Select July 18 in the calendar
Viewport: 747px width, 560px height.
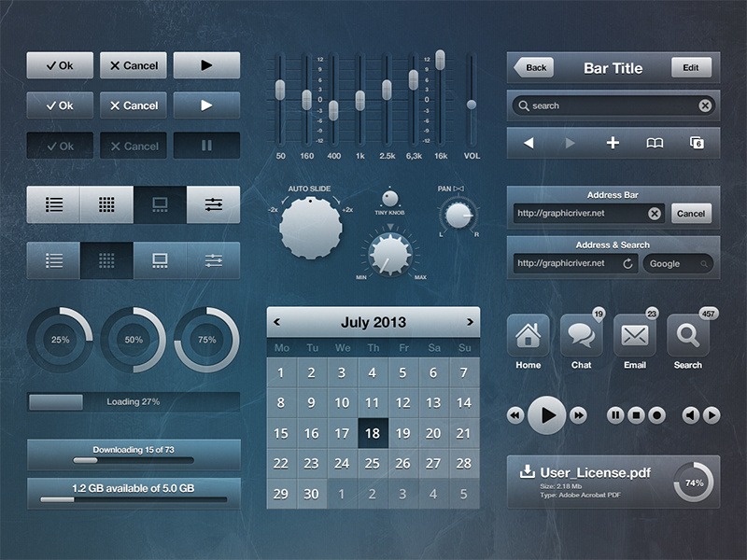[373, 433]
